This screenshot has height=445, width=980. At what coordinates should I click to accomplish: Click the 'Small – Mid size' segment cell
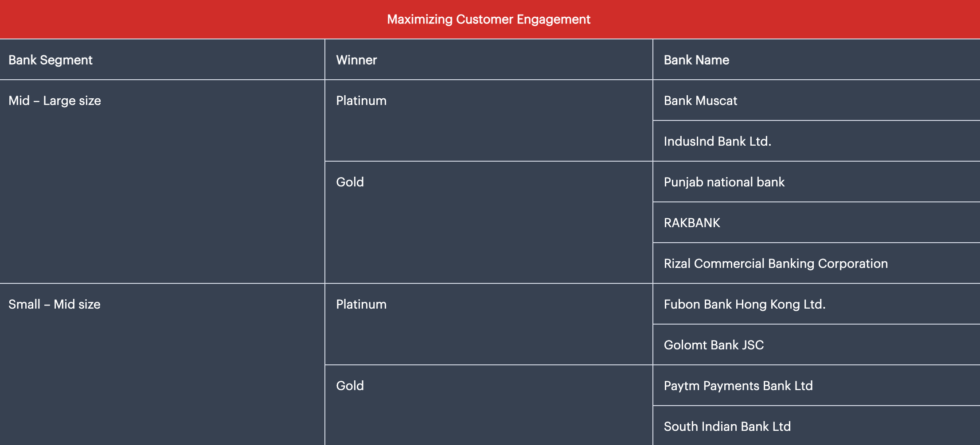click(x=55, y=304)
